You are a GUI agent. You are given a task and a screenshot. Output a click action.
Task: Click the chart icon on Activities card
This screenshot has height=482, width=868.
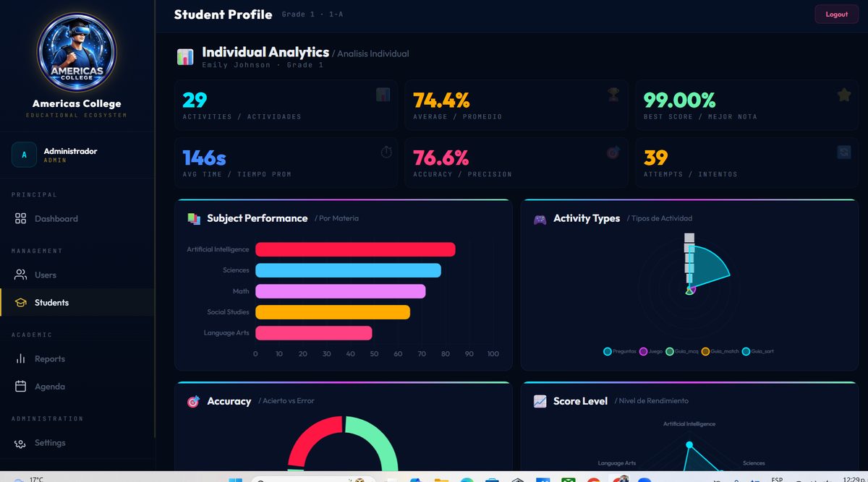pyautogui.click(x=383, y=95)
